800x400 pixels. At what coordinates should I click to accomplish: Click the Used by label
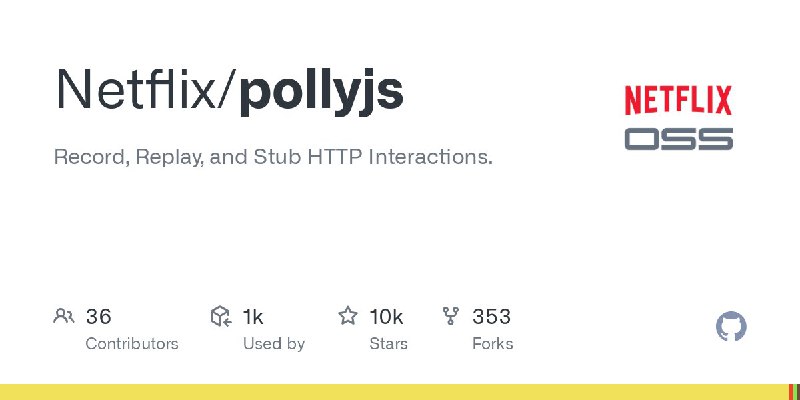[x=274, y=344]
